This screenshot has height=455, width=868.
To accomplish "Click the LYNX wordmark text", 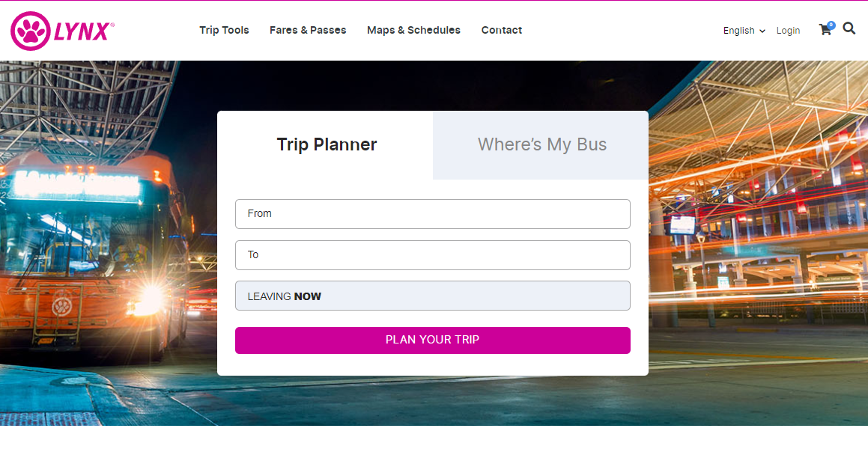I will tap(83, 31).
